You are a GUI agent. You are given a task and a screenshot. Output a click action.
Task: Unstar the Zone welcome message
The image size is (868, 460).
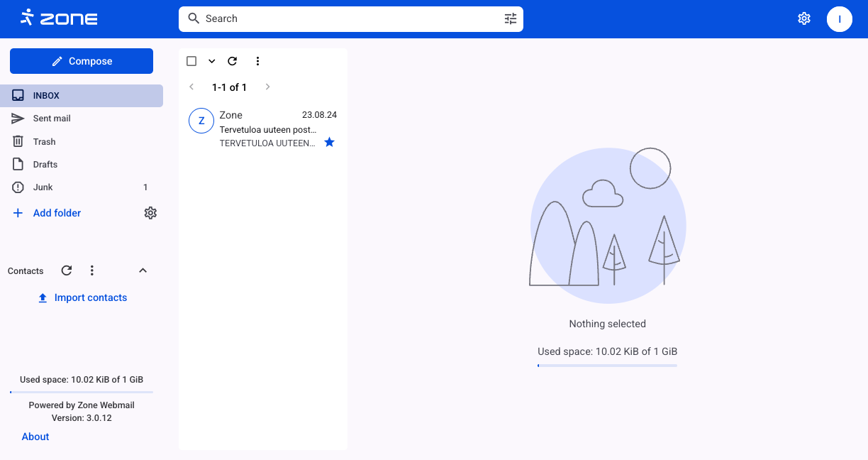(329, 143)
